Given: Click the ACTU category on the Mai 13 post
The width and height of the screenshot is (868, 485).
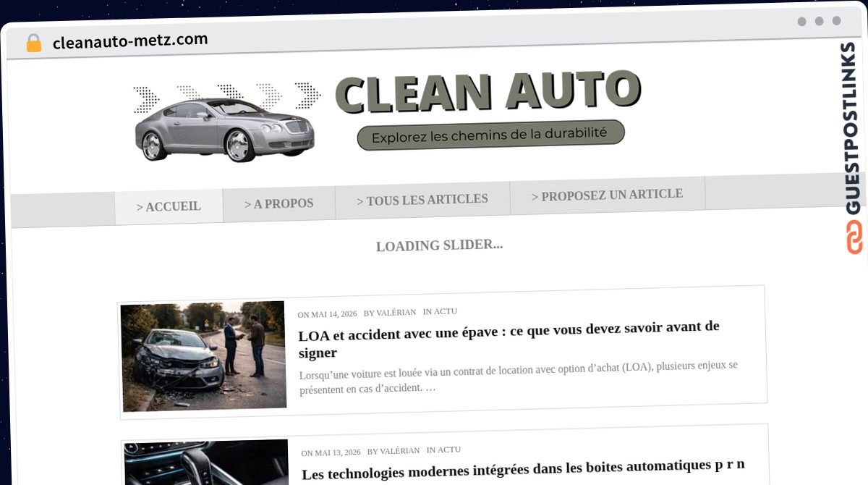Looking at the screenshot, I should (449, 450).
